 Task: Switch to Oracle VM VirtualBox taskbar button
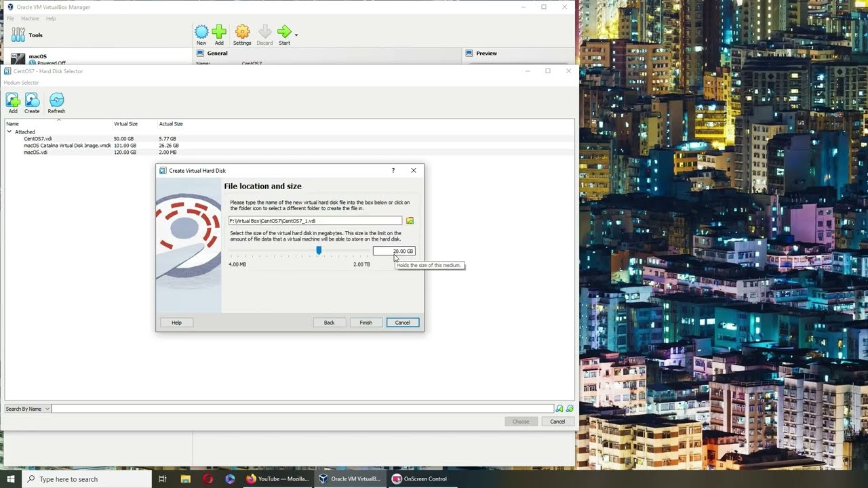click(350, 479)
